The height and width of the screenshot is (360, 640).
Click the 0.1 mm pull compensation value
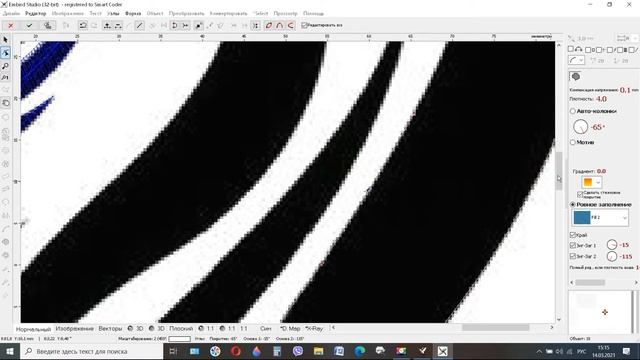[625, 90]
